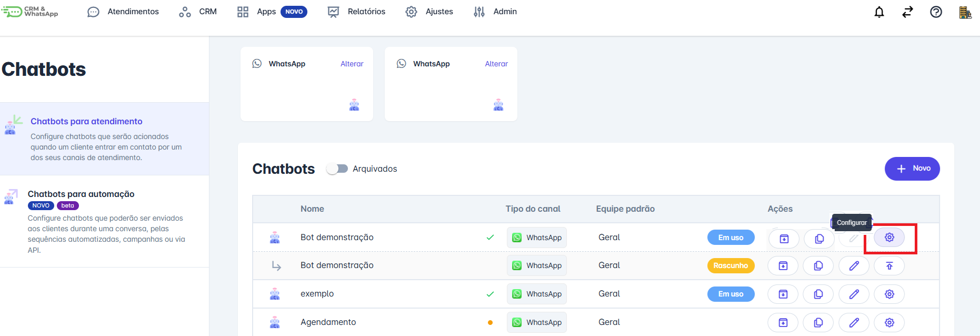
Task: Click the swap arrows icon in header
Action: point(907,12)
